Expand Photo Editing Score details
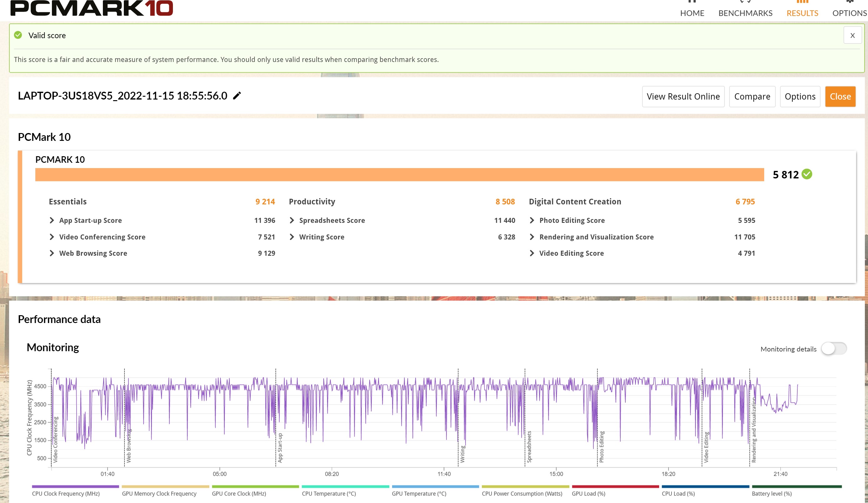Image resolution: width=868 pixels, height=503 pixels. click(532, 220)
